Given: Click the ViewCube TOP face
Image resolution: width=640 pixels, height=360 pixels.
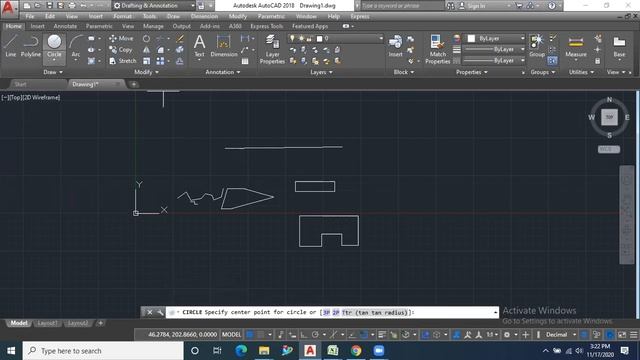Looking at the screenshot, I should tap(609, 117).
